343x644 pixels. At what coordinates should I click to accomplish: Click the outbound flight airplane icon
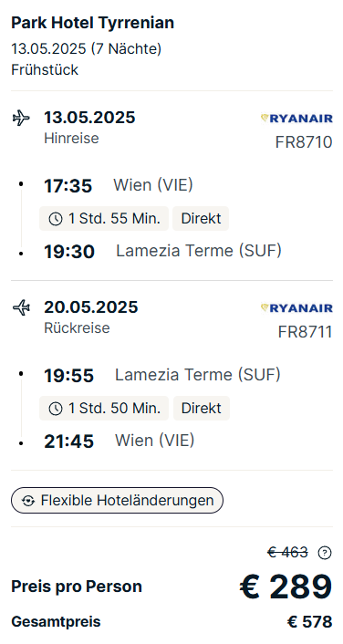(21, 119)
